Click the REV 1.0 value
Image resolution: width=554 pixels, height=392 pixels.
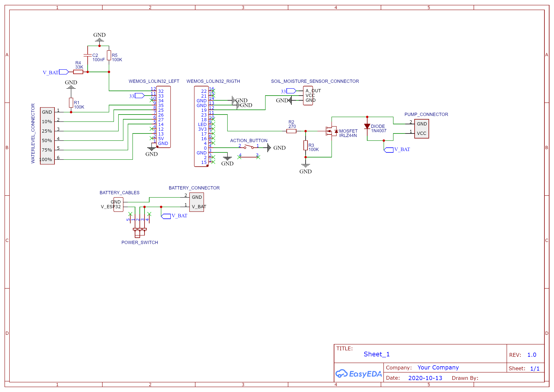click(532, 355)
